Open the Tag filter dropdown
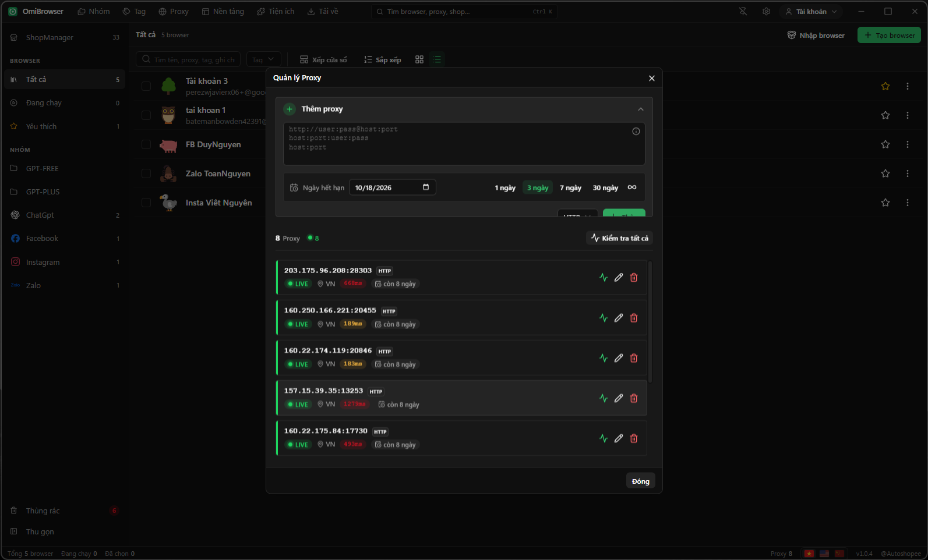The image size is (928, 560). click(264, 59)
